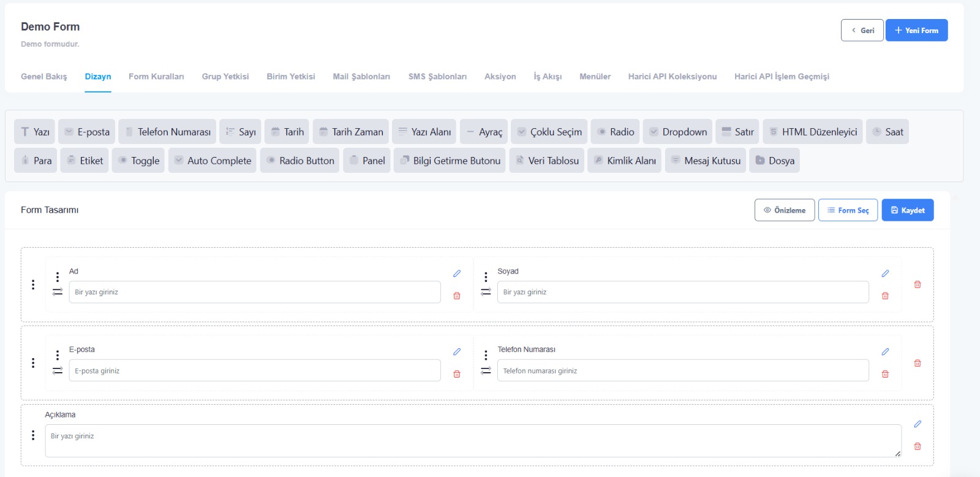Switch to the Form Kuralları tab
Image resolution: width=980 pixels, height=477 pixels.
pyautogui.click(x=156, y=77)
